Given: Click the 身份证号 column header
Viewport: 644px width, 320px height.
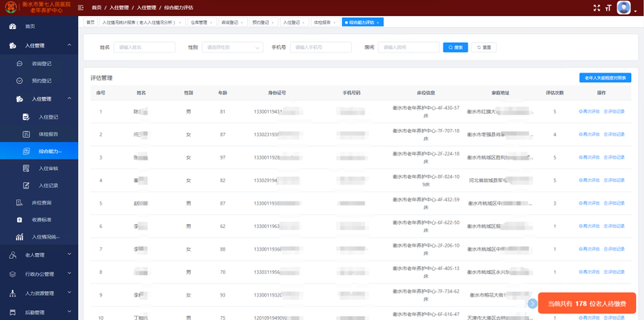Looking at the screenshot, I should (277, 93).
